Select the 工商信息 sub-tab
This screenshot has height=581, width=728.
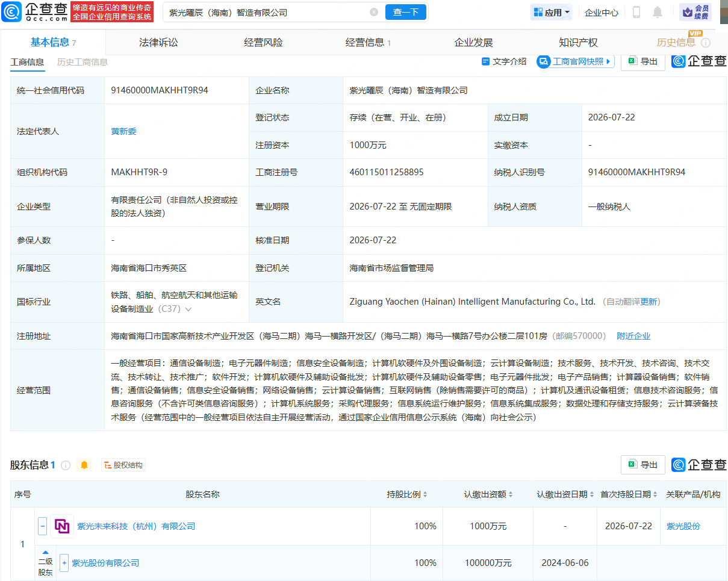click(x=27, y=61)
